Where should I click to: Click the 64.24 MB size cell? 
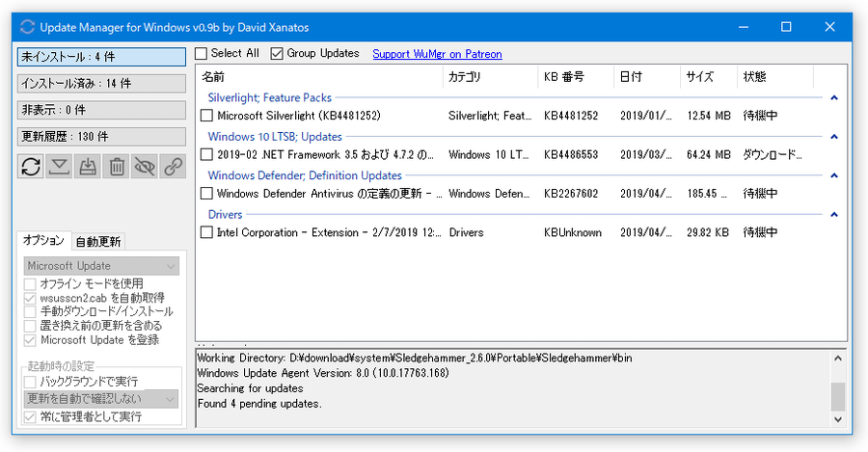(709, 154)
